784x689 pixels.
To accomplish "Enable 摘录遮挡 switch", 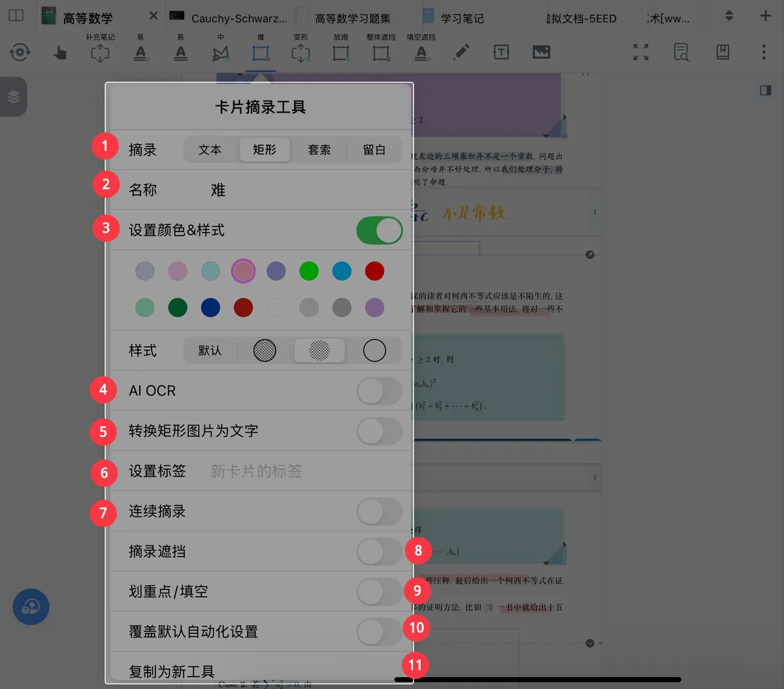I will pos(379,552).
